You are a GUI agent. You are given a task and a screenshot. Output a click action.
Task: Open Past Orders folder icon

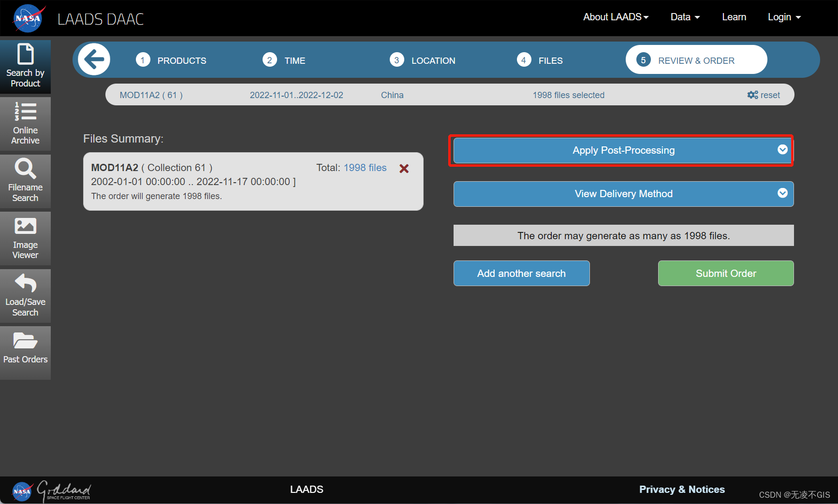pyautogui.click(x=25, y=341)
